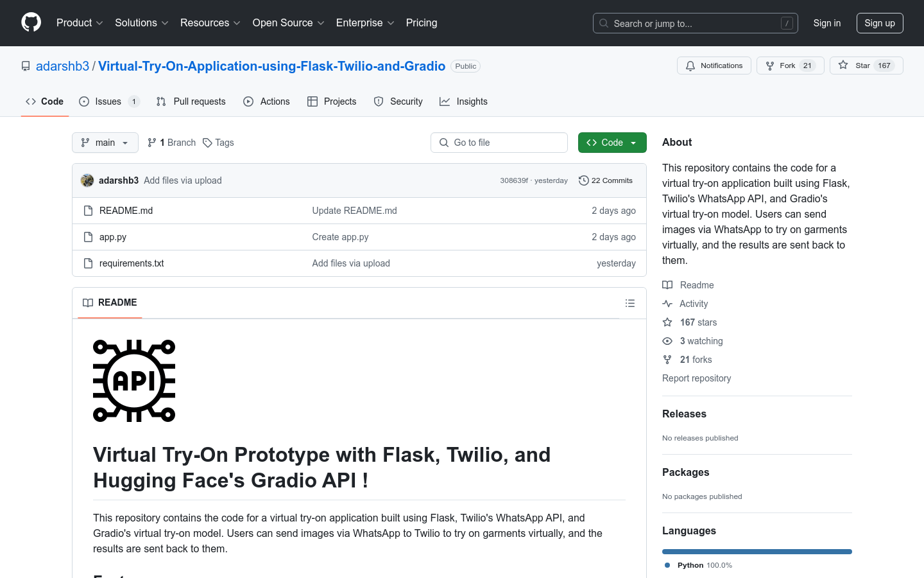Image resolution: width=924 pixels, height=578 pixels.
Task: Expand the Resources menu
Action: 210,23
